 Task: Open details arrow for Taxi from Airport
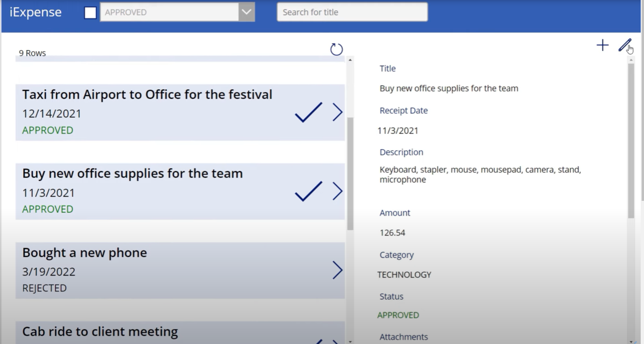(x=337, y=112)
